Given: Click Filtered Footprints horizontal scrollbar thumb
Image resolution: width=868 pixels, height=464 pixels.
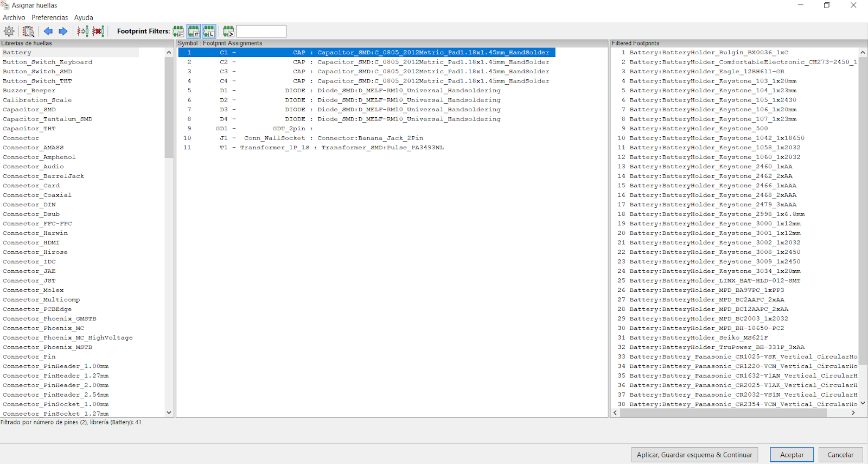Looking at the screenshot, I should click(723, 412).
